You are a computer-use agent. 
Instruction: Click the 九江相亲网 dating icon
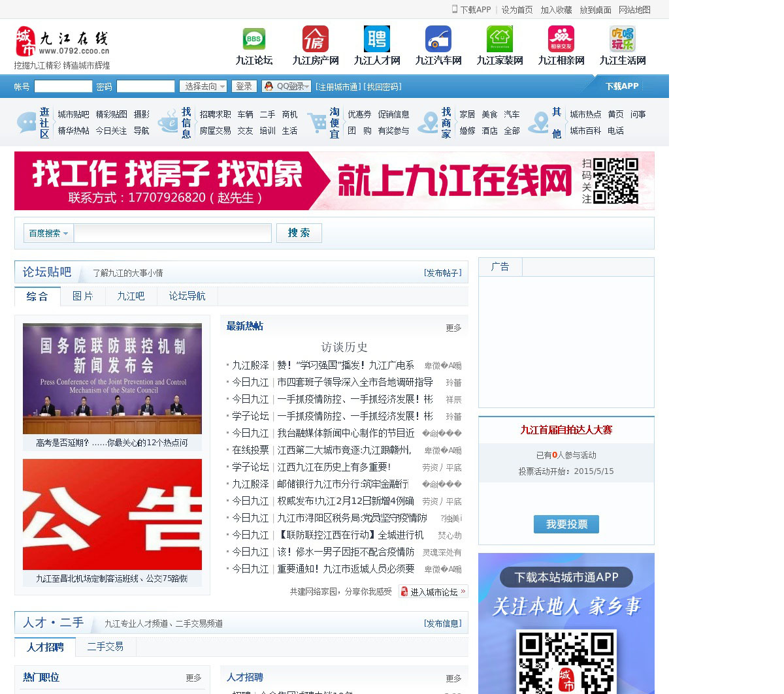coord(561,39)
